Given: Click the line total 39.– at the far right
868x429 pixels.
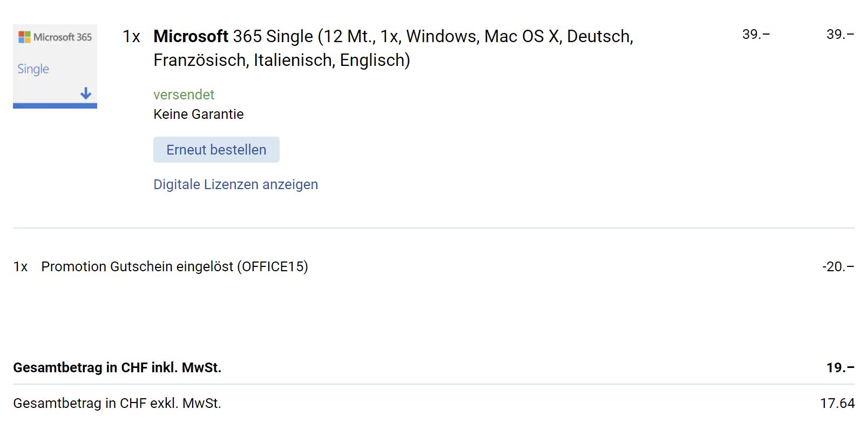Looking at the screenshot, I should pyautogui.click(x=840, y=35).
